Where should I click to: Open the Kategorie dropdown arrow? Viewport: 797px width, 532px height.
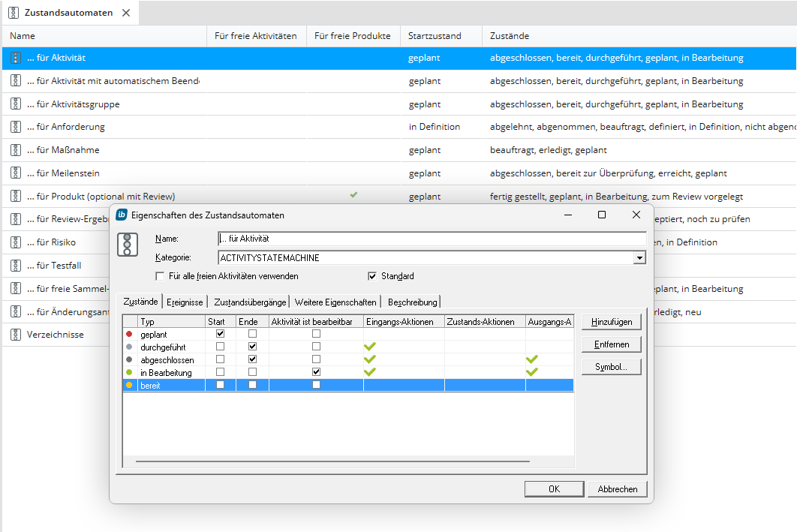tap(639, 258)
